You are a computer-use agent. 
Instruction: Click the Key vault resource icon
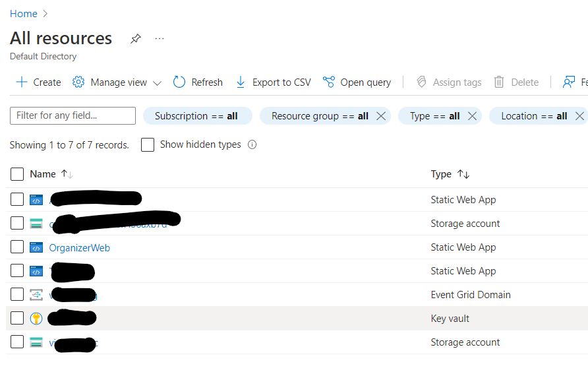pos(36,319)
